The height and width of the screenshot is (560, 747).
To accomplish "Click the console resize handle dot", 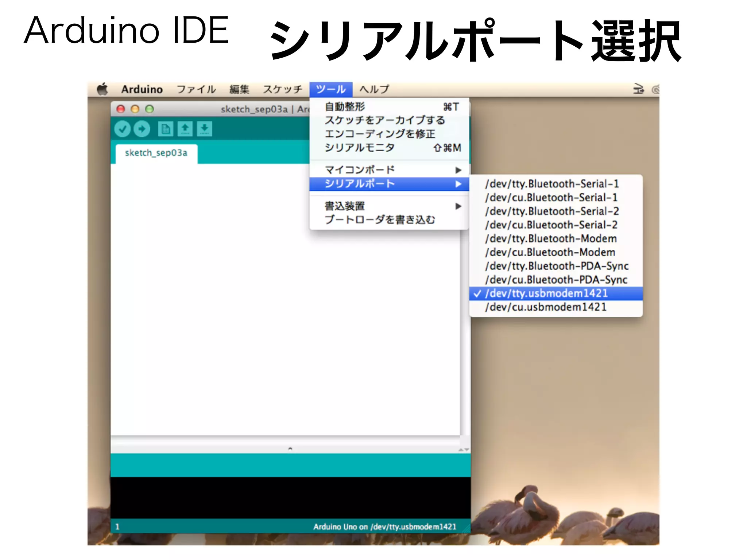I will pyautogui.click(x=290, y=449).
